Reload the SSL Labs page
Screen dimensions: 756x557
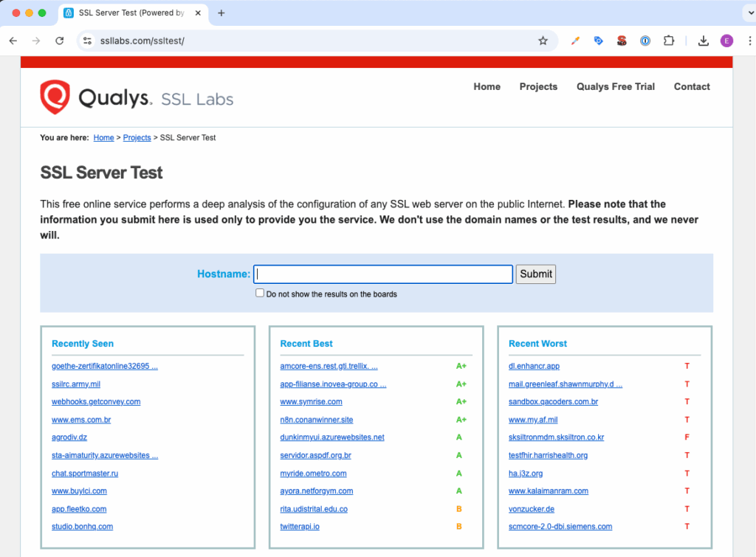click(59, 41)
